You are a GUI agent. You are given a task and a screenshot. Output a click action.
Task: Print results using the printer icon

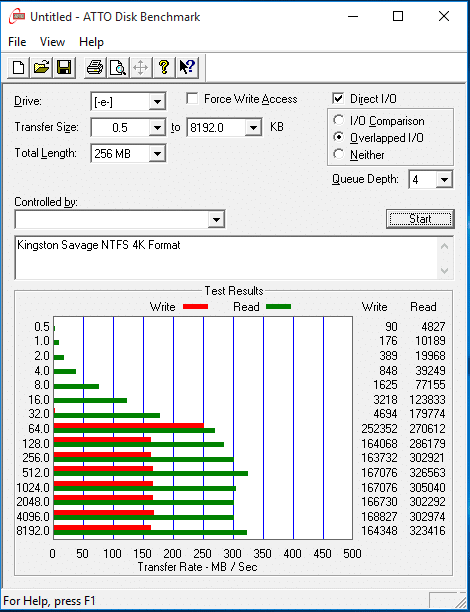(x=94, y=68)
